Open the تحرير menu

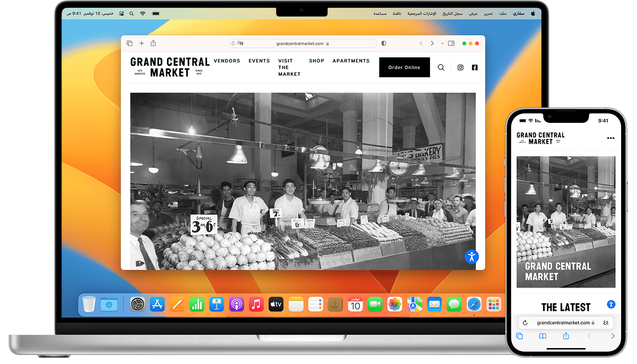tap(488, 14)
